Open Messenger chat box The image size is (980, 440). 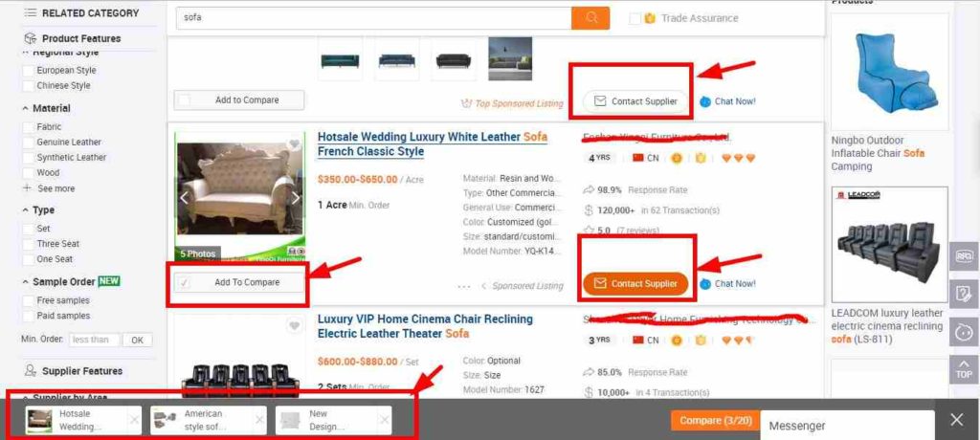pyautogui.click(x=847, y=426)
